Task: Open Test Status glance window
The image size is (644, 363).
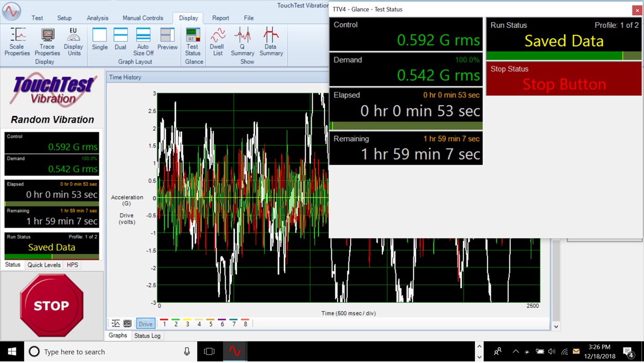Action: 193,42
